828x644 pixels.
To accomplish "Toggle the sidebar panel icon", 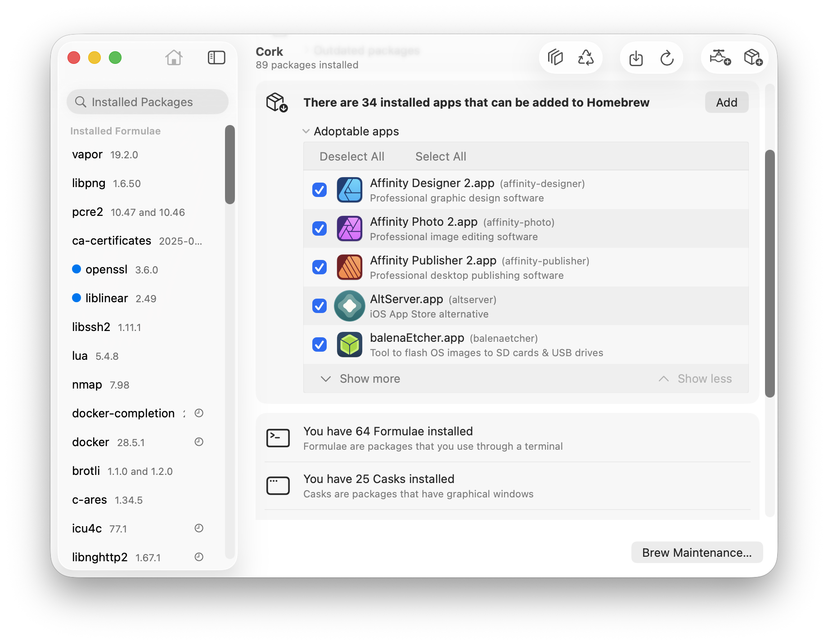I will 216,58.
